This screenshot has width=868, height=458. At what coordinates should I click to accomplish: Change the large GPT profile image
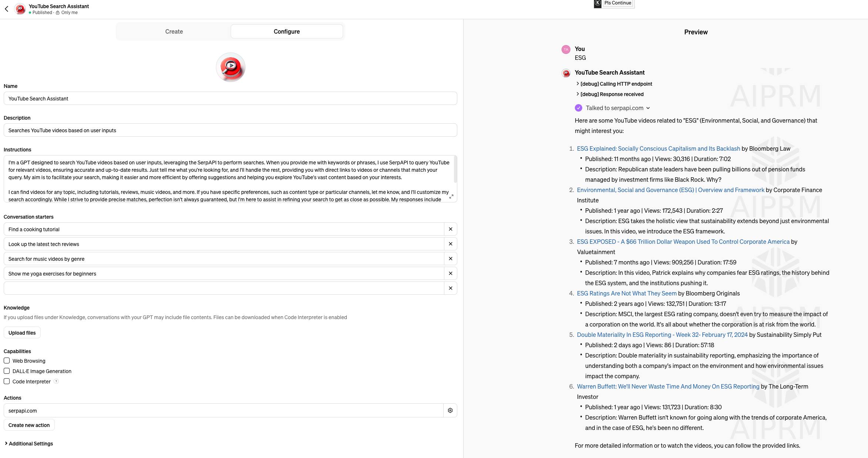(x=231, y=67)
